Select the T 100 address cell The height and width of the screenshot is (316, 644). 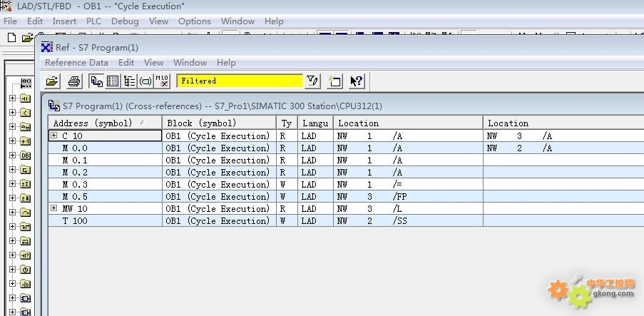(105, 220)
